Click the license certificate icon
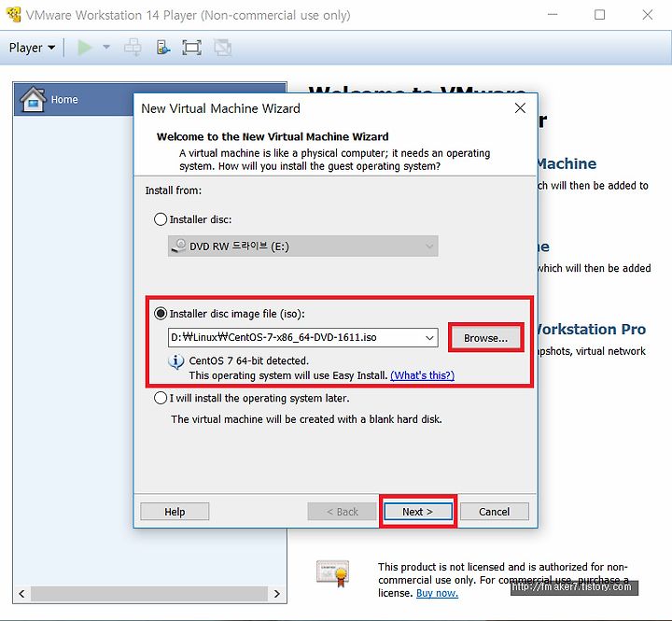Image resolution: width=672 pixels, height=621 pixels. point(333,573)
